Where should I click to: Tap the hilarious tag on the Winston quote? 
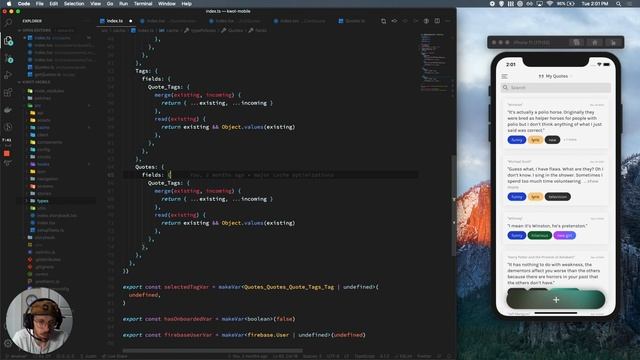pos(540,236)
